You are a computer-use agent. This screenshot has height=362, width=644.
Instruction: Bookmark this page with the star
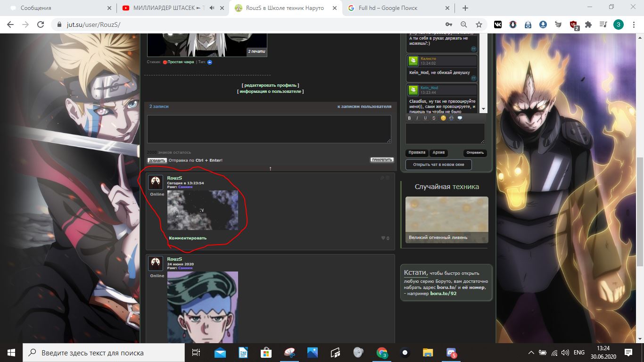click(479, 25)
